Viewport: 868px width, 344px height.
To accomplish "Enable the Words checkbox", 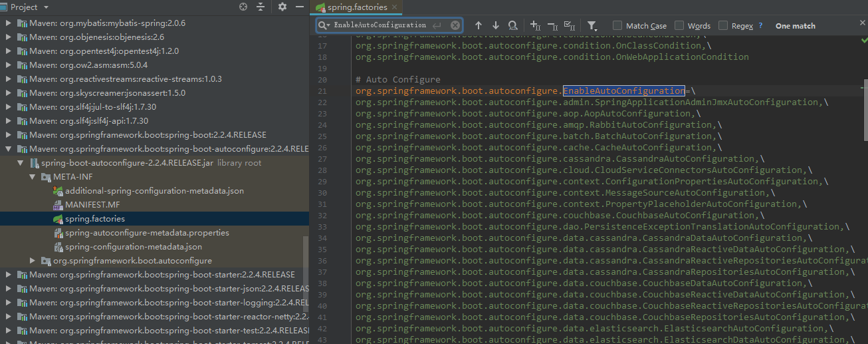I will click(679, 25).
